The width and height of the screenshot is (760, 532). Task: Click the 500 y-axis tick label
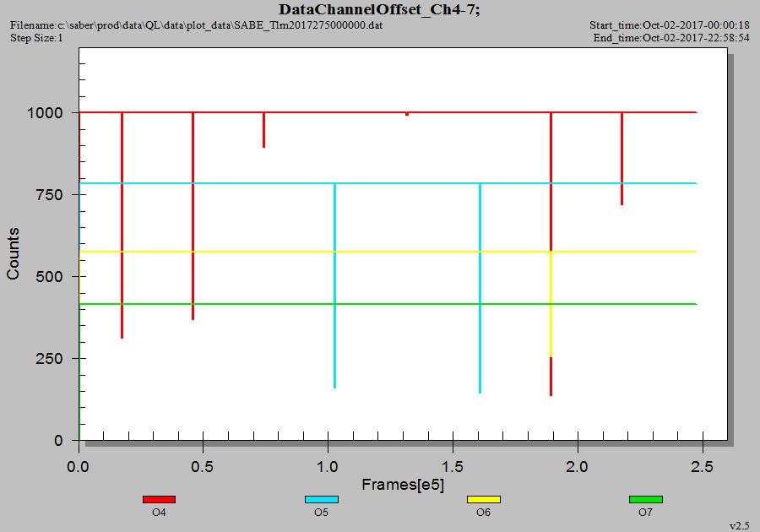coord(50,277)
